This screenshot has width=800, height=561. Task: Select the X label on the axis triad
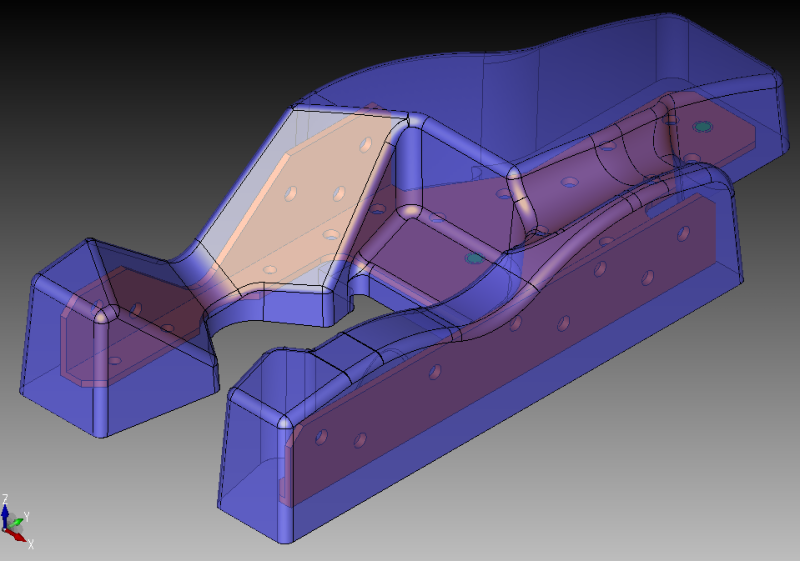[x=31, y=544]
